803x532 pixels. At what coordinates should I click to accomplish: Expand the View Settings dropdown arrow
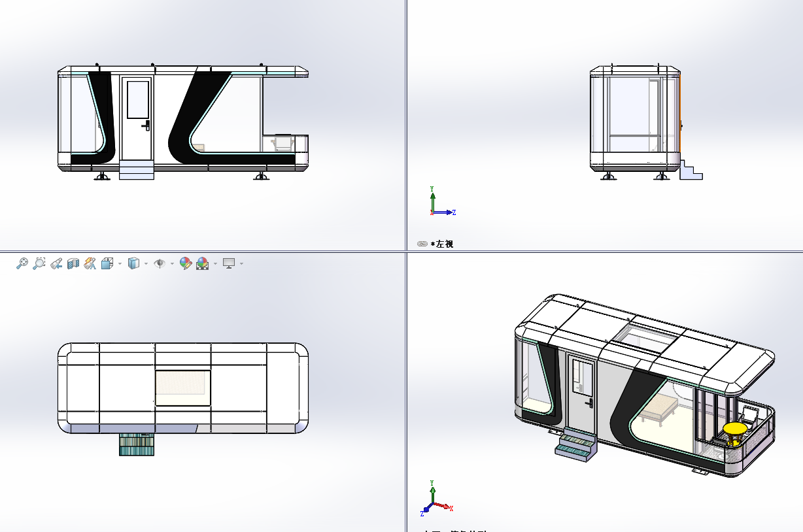(x=241, y=264)
